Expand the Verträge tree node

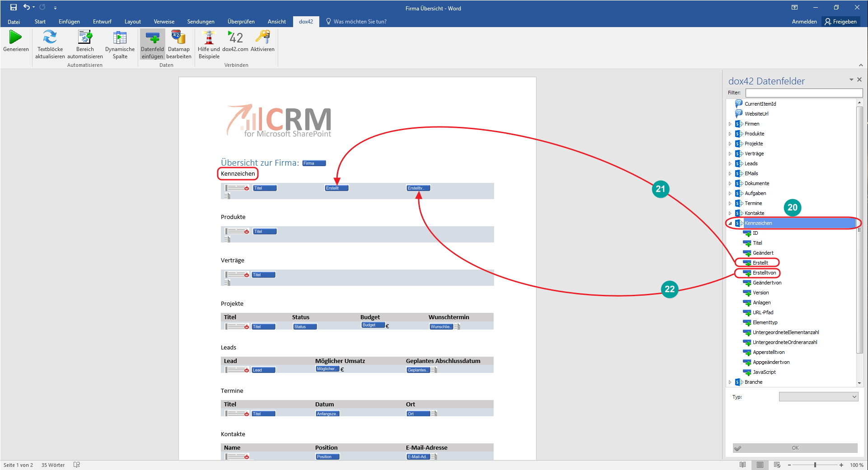coord(730,154)
